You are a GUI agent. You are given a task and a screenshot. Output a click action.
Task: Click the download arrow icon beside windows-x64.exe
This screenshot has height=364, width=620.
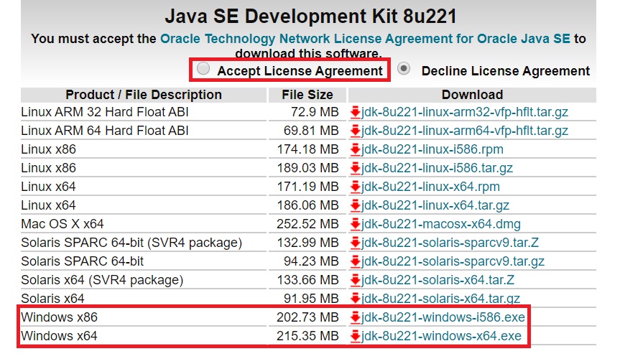click(355, 336)
